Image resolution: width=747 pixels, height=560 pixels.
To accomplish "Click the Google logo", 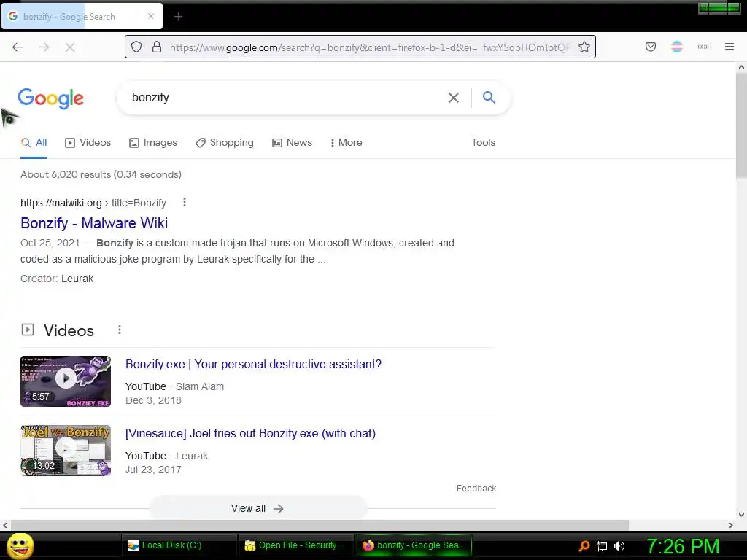I will (51, 98).
